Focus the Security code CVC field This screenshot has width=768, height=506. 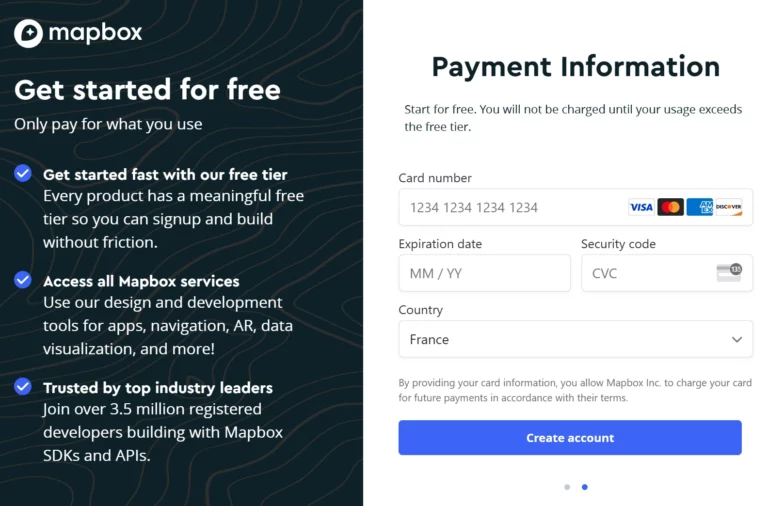[x=667, y=273]
